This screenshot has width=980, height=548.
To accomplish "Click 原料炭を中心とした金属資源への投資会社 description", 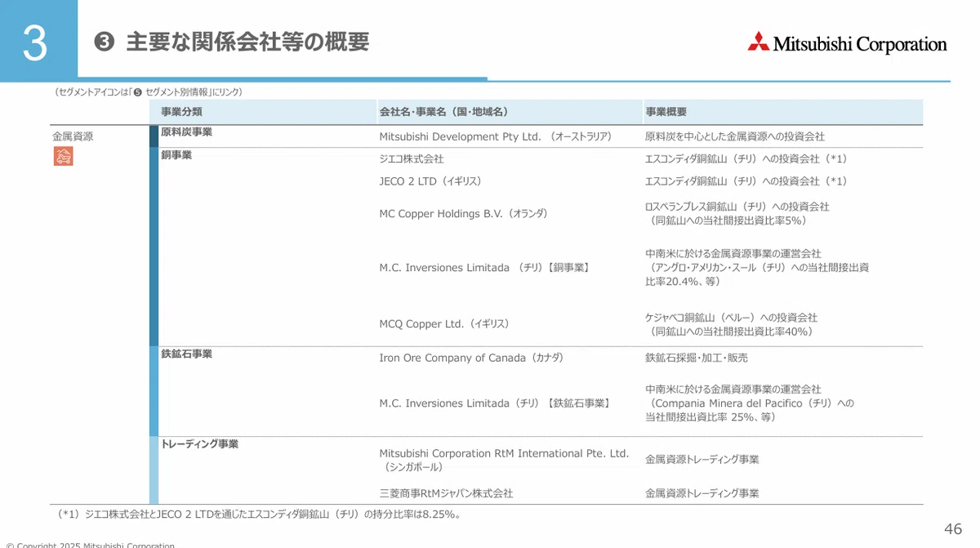I will coord(734,136).
